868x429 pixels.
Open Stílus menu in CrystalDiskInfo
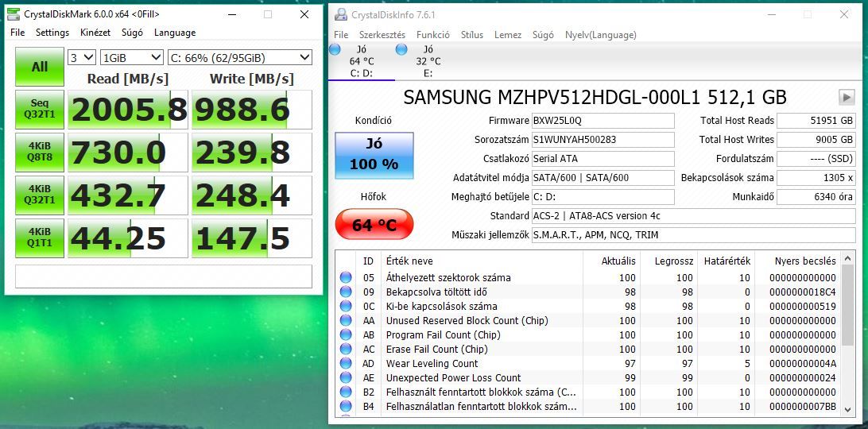(x=472, y=35)
